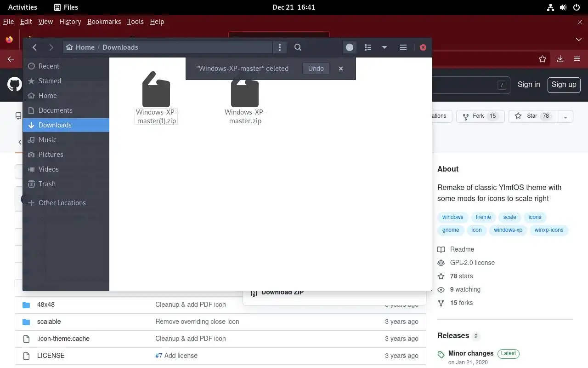
Task: Click Downloads in the path bar
Action: [120, 47]
